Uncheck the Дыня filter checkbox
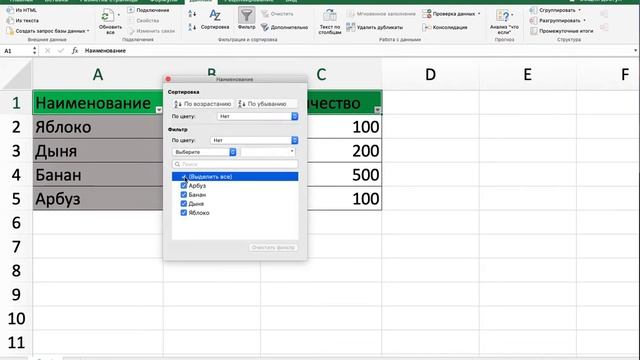The image size is (640, 360). tap(184, 204)
